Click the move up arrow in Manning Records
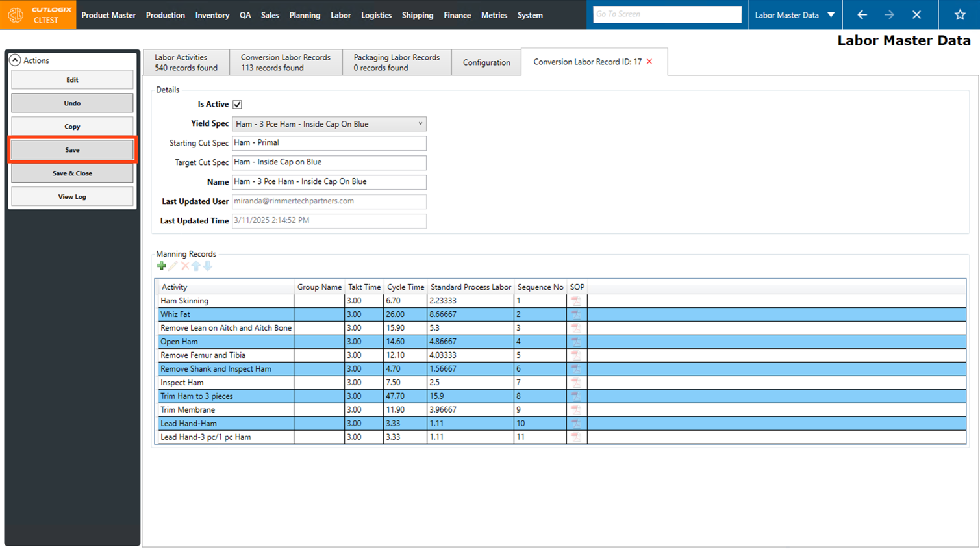 coord(196,266)
